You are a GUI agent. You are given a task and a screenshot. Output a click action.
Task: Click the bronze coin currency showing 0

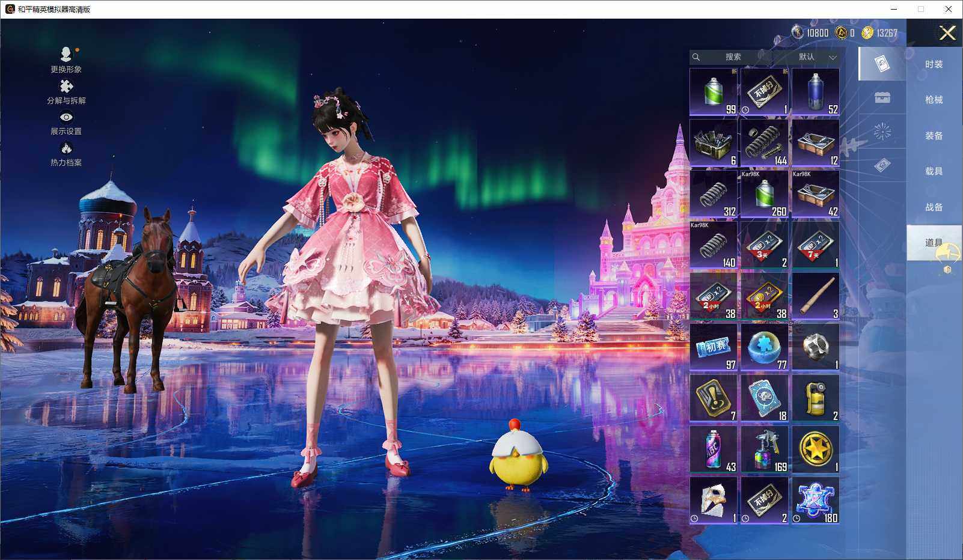[x=845, y=33]
